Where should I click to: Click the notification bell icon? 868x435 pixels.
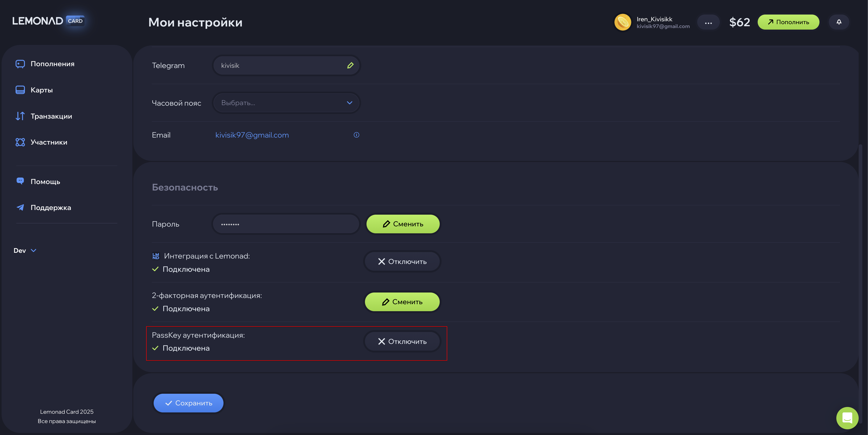point(839,22)
